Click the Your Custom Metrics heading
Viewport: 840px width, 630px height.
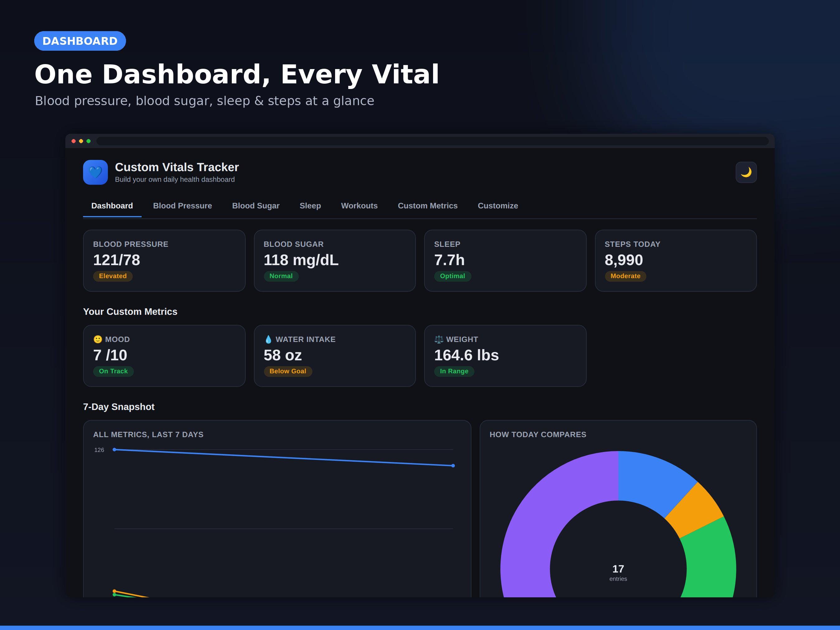click(130, 312)
